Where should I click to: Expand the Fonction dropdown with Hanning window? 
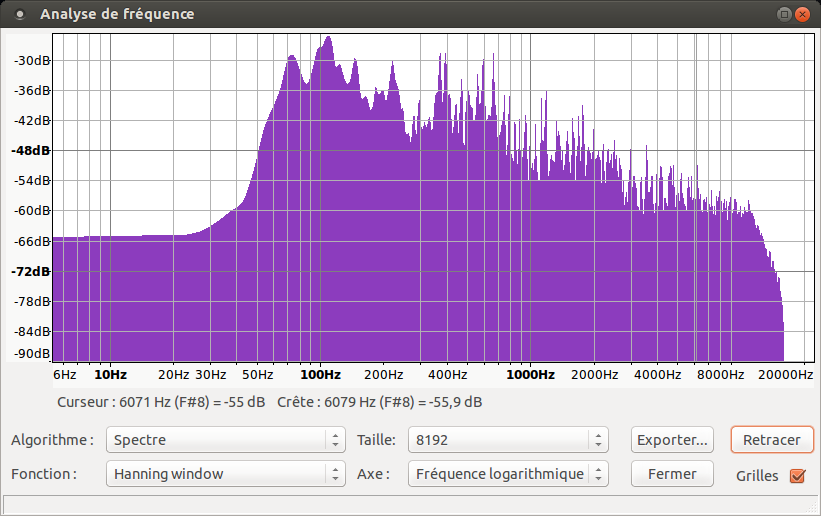pyautogui.click(x=226, y=474)
